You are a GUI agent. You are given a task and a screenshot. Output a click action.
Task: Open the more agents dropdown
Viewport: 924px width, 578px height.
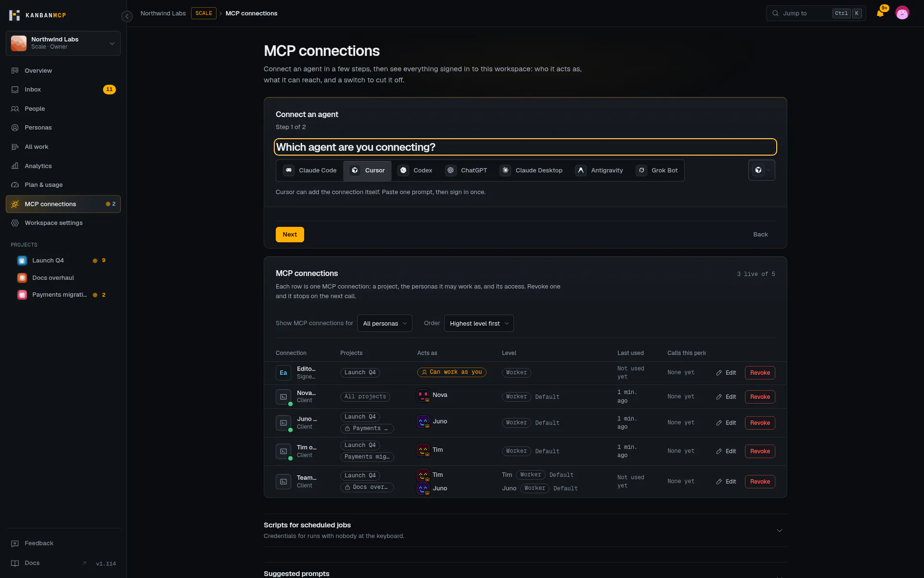762,170
